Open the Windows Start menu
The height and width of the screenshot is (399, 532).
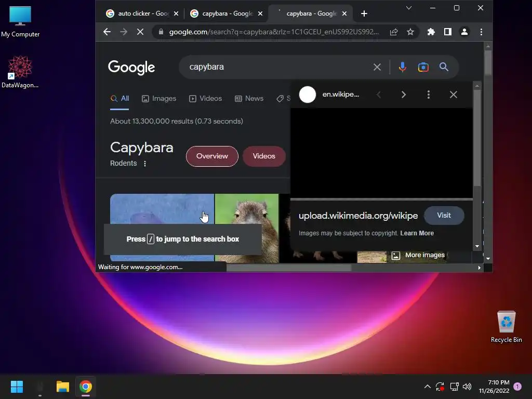[x=17, y=387]
